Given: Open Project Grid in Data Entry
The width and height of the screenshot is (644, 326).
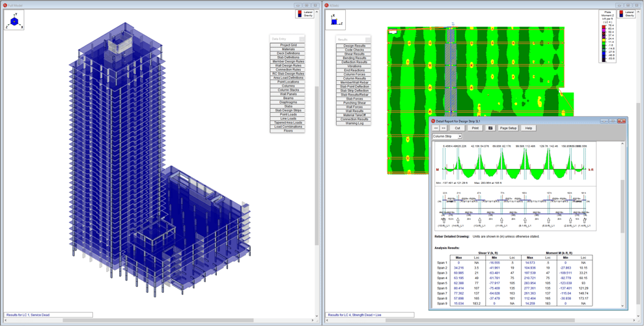Looking at the screenshot, I should 288,45.
